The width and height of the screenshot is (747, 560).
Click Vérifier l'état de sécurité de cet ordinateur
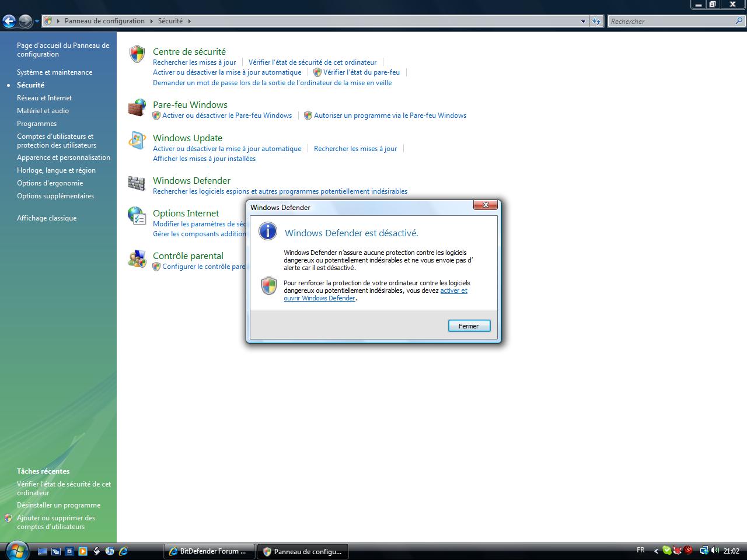(312, 62)
